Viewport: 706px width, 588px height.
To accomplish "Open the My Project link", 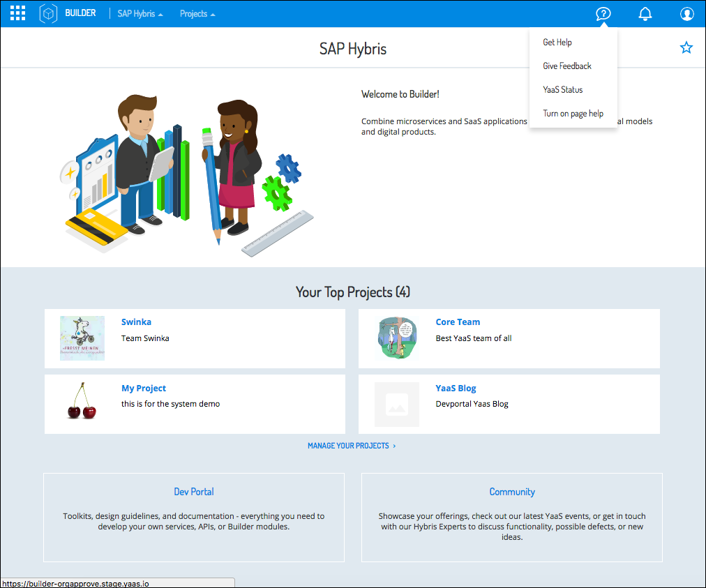I will (144, 388).
